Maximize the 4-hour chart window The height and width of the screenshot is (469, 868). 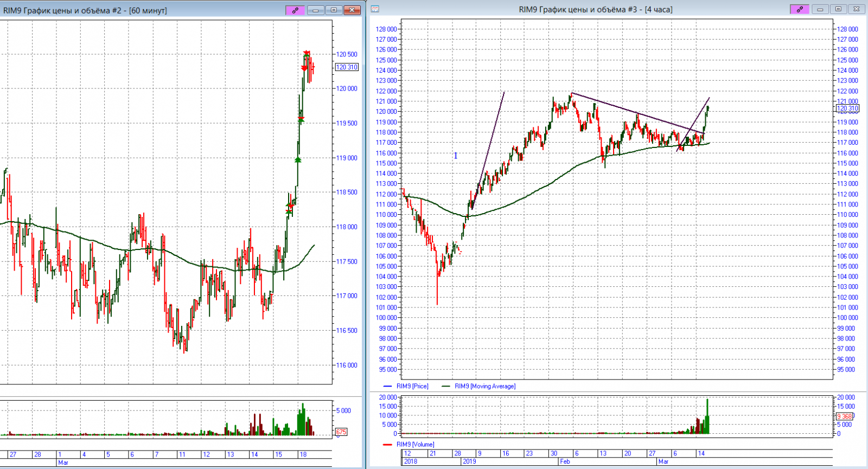point(838,9)
